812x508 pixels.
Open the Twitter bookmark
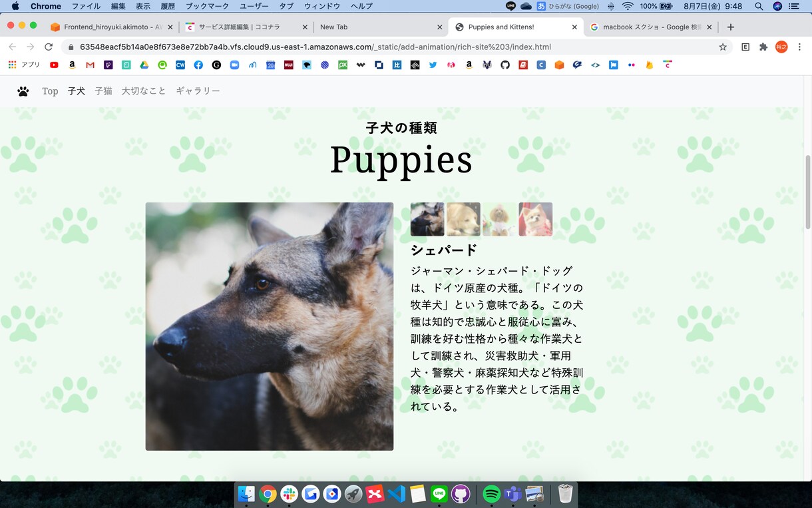pyautogui.click(x=433, y=65)
